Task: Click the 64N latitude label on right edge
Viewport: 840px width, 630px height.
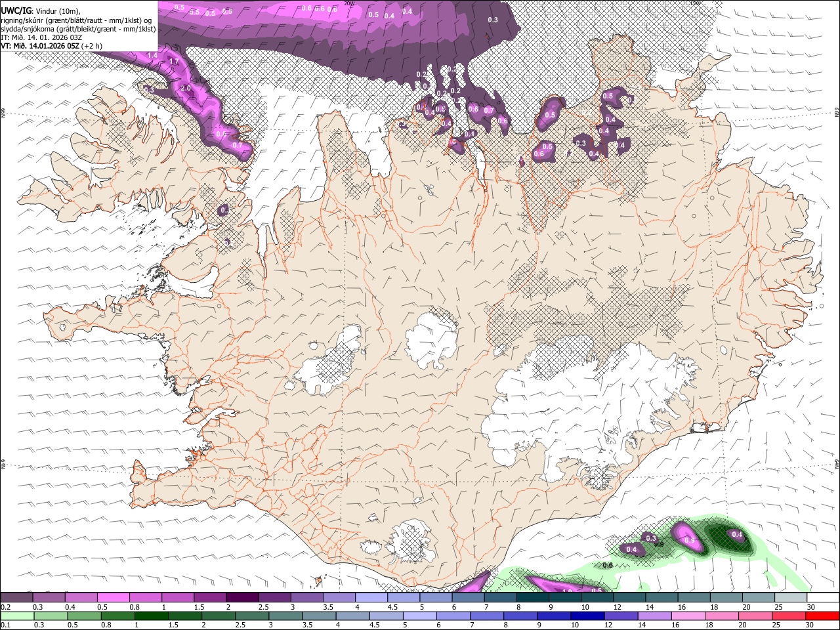Action: (837, 463)
